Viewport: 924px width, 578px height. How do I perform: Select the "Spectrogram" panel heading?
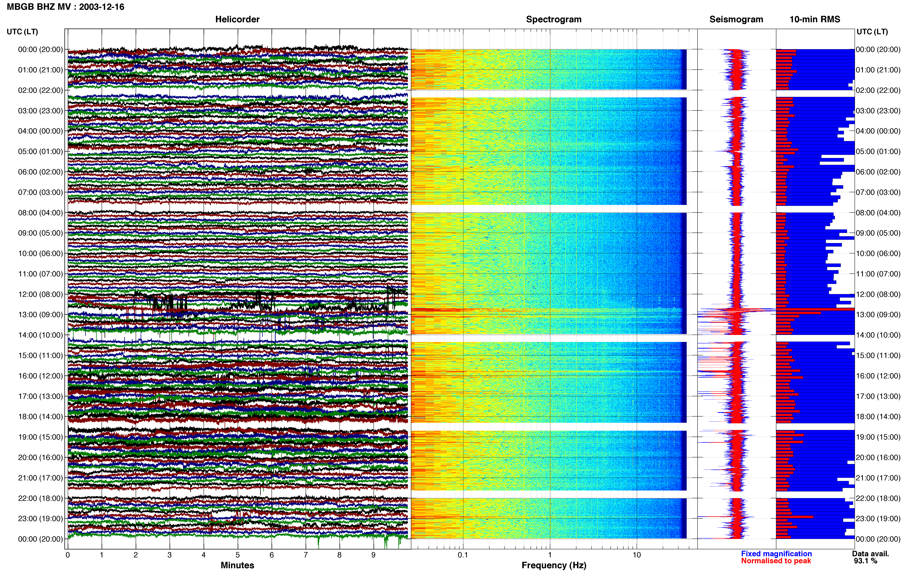(554, 20)
